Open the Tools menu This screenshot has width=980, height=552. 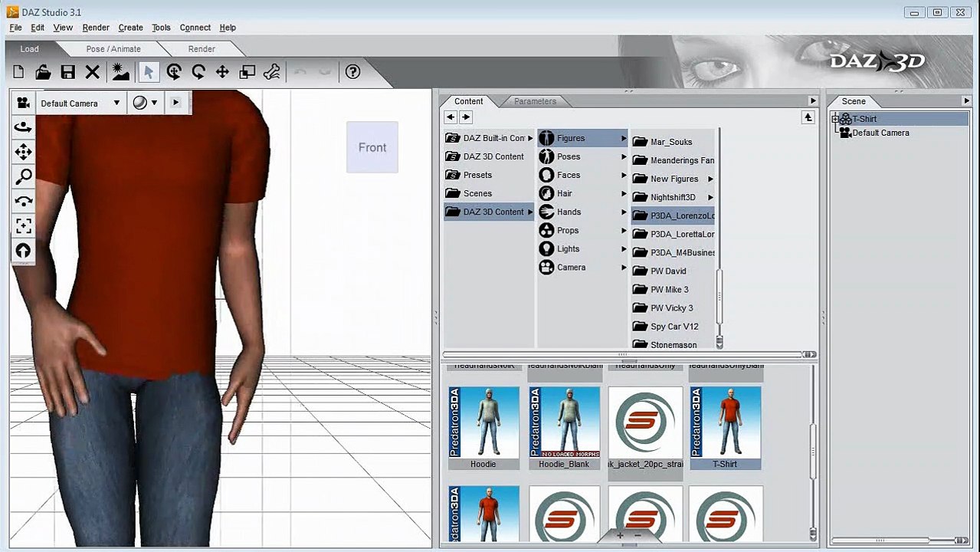coord(161,28)
